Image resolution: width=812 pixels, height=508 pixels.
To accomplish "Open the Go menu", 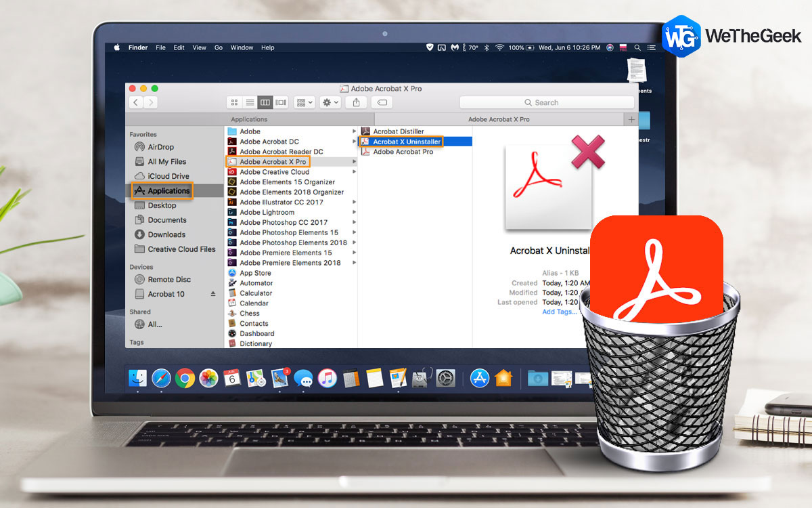I will click(x=219, y=47).
